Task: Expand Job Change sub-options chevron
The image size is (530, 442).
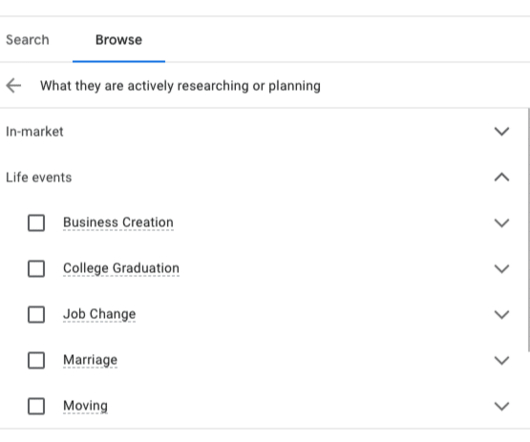Action: [502, 314]
